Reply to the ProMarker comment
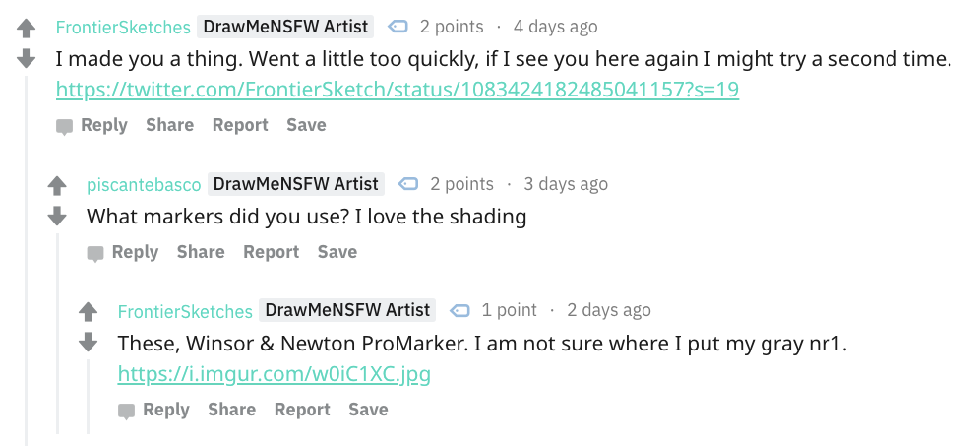980x446 pixels. [x=153, y=410]
